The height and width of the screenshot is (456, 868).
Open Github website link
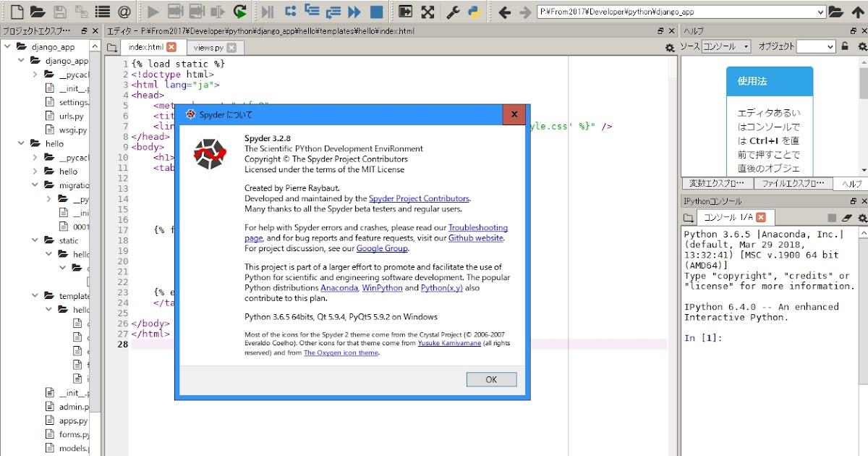tap(475, 238)
